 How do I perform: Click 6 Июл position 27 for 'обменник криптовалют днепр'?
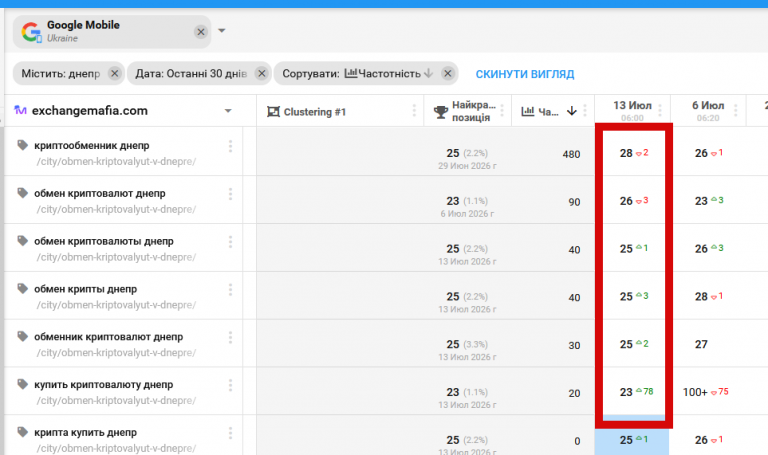pos(701,344)
